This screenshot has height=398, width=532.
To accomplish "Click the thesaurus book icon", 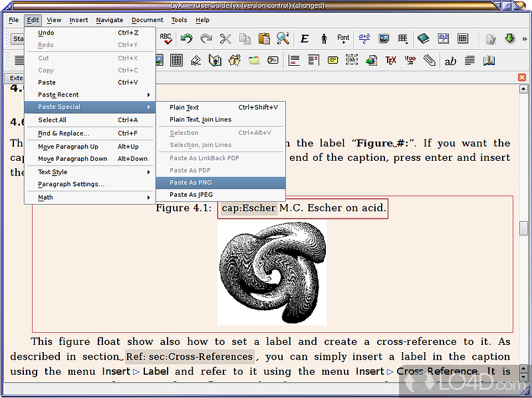I will (x=489, y=60).
